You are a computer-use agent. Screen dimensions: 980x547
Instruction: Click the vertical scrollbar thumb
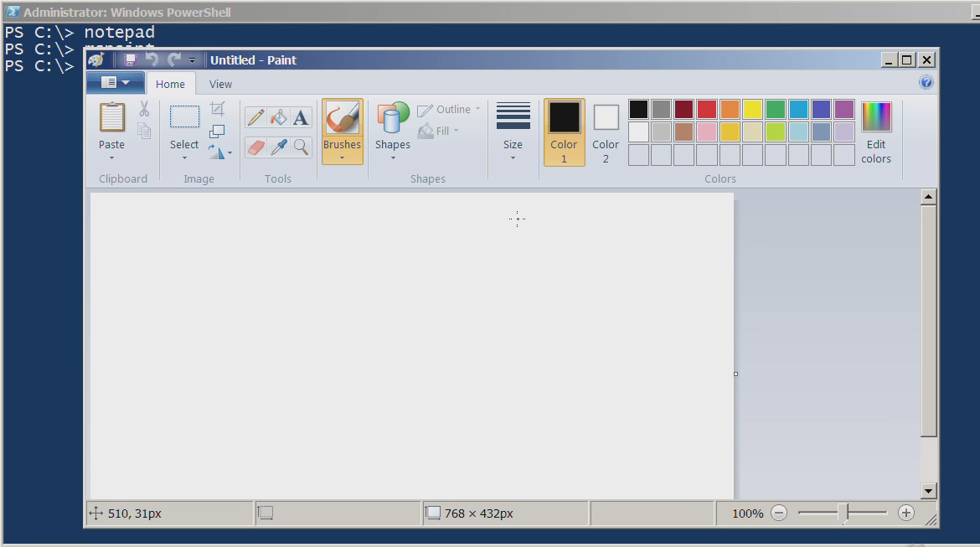[x=929, y=322]
